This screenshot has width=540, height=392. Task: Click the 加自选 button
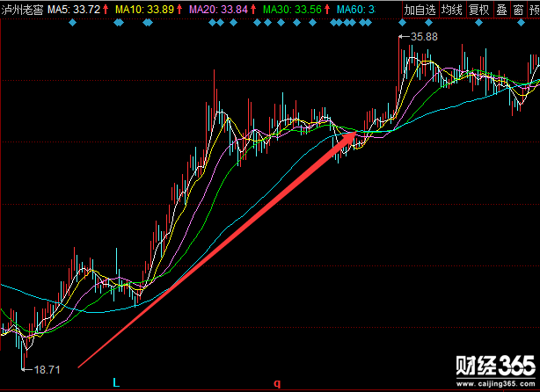tap(420, 10)
